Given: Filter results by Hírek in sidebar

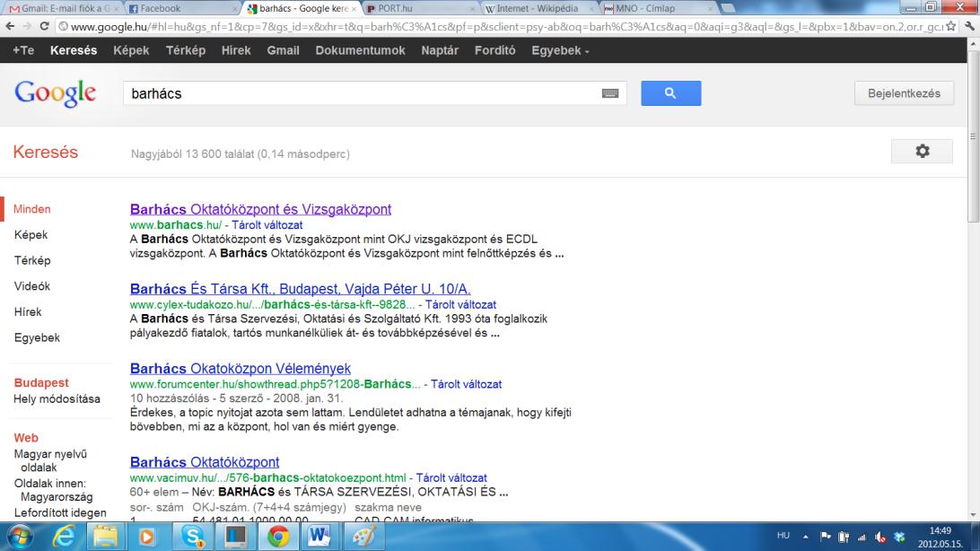Looking at the screenshot, I should (28, 311).
